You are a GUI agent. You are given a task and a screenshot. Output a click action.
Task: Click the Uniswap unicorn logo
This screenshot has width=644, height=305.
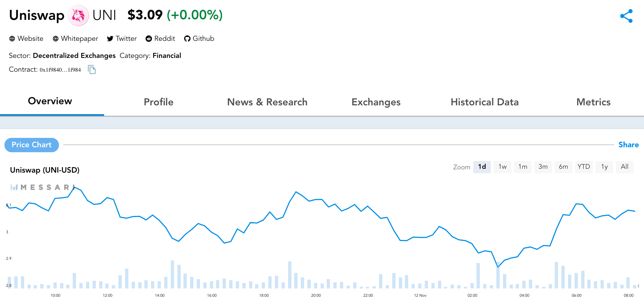point(78,15)
